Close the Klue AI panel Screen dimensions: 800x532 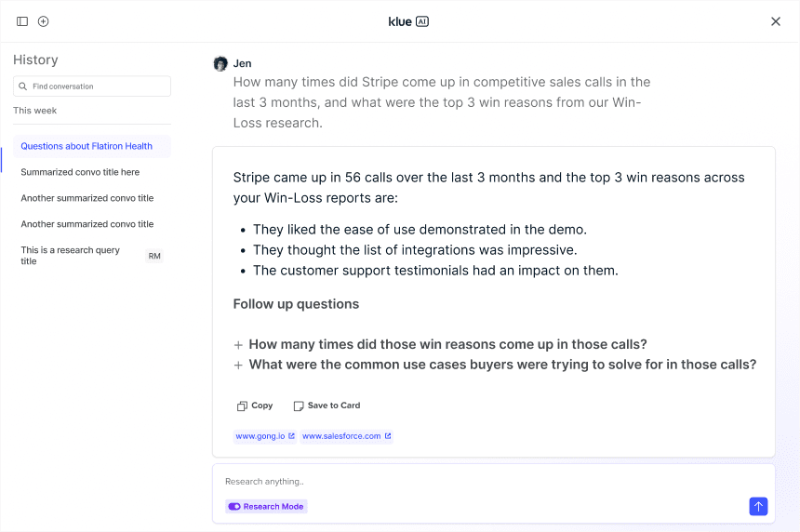(x=776, y=21)
